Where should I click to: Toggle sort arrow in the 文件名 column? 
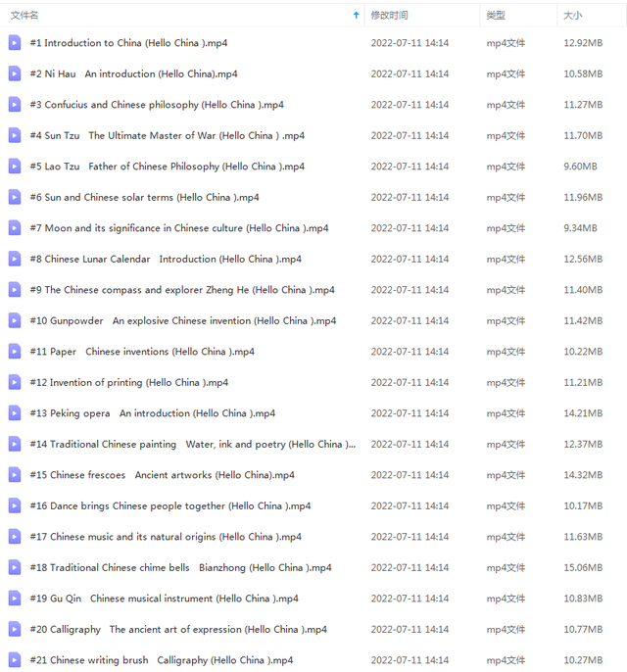[x=356, y=16]
